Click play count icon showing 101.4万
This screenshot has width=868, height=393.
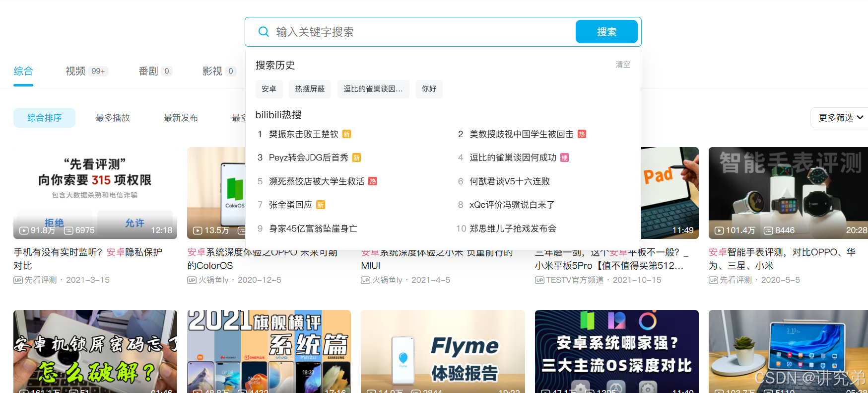(x=719, y=231)
